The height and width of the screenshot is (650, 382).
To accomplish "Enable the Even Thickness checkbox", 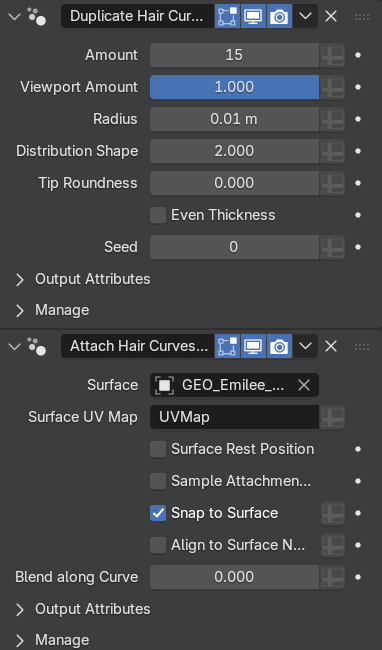I will 158,215.
